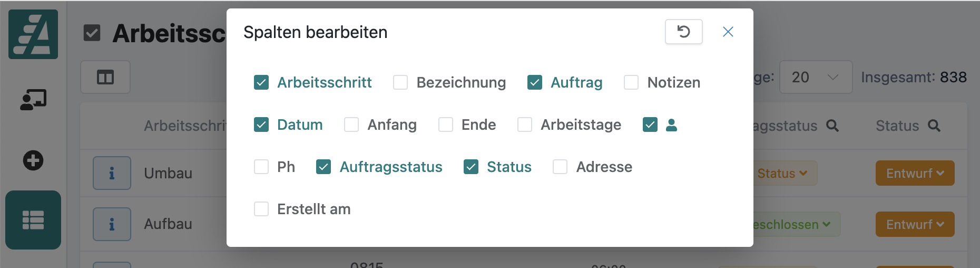
Task: Check the Erstellt am checkbox
Action: (x=261, y=209)
